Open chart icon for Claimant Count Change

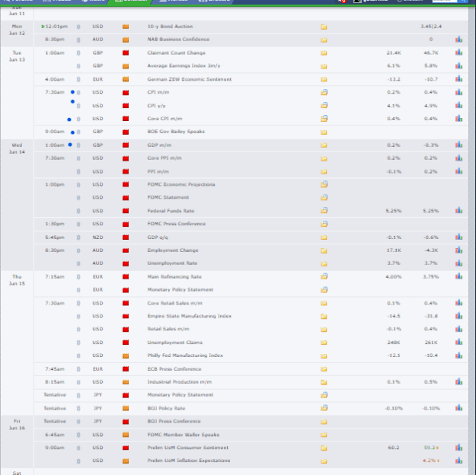(458, 53)
